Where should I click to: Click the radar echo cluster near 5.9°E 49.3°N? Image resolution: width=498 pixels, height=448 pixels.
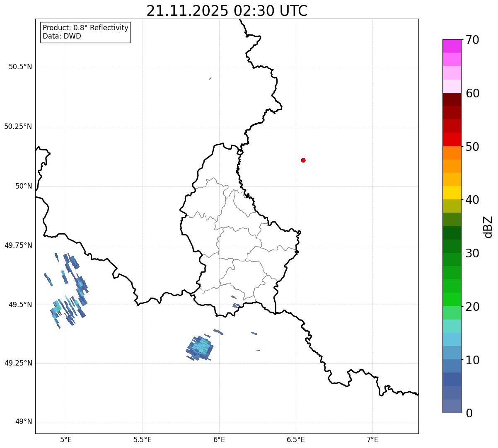pyautogui.click(x=200, y=347)
